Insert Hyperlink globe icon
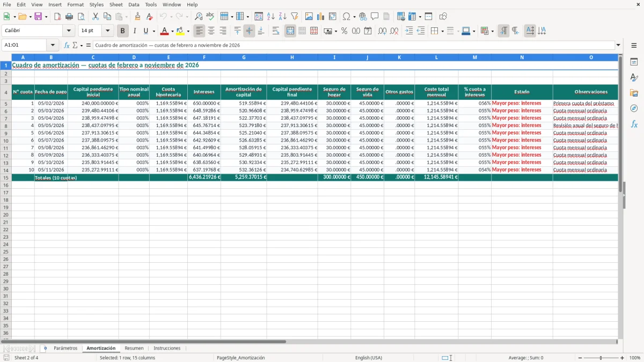The width and height of the screenshot is (644, 362). click(363, 17)
